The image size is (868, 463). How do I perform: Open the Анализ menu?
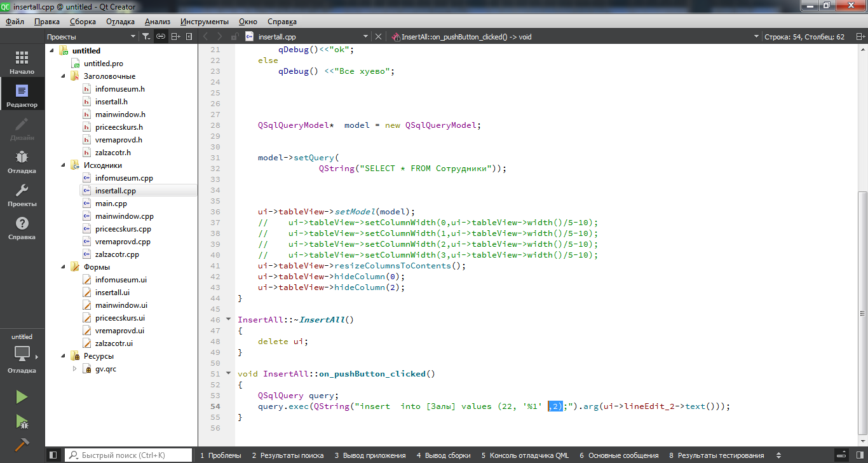(157, 22)
